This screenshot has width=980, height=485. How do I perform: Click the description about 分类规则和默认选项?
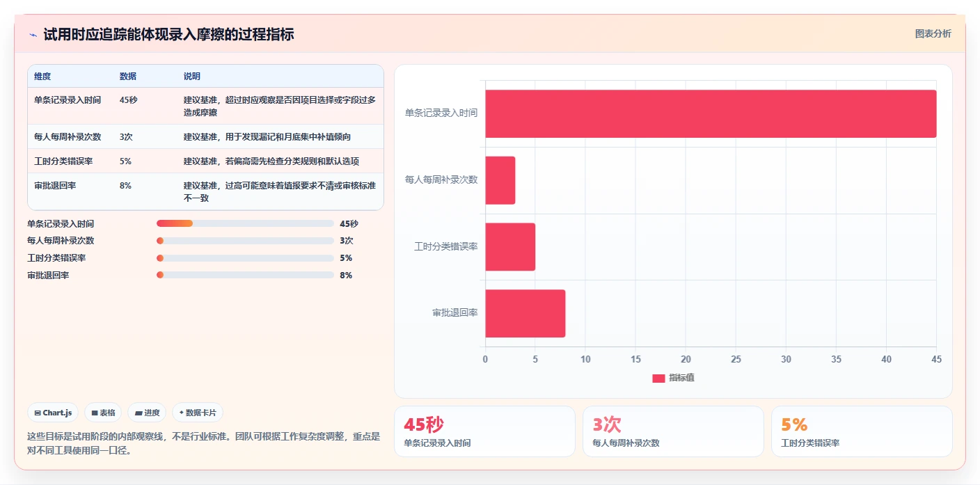(271, 161)
